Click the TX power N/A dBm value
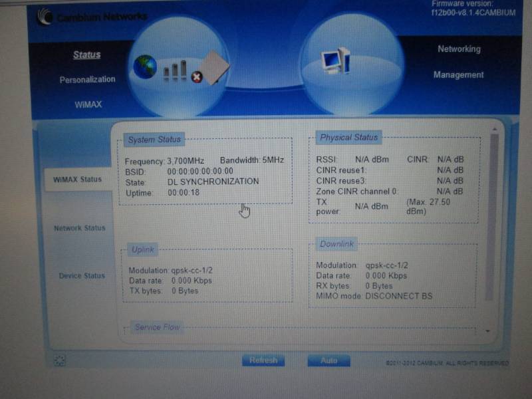 [372, 206]
